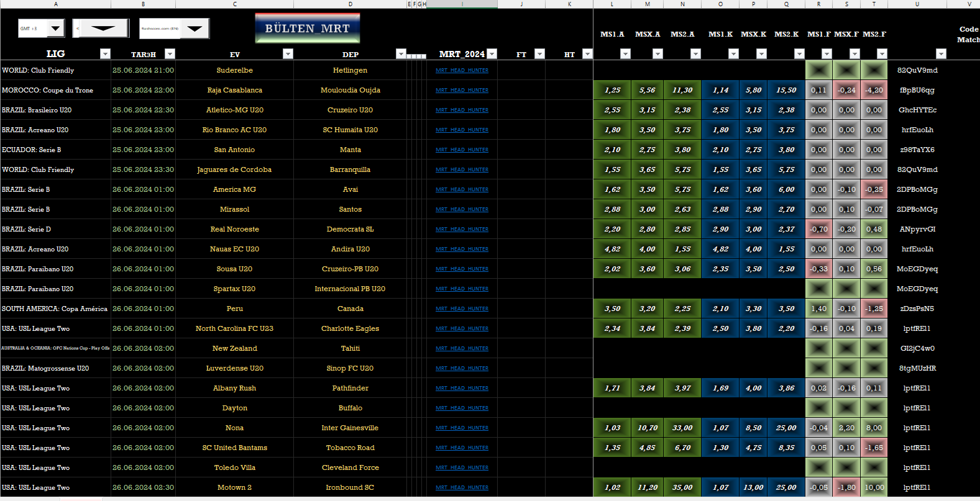Select the 'MOROCCO: Coupe du Trone' league cell

(56, 90)
